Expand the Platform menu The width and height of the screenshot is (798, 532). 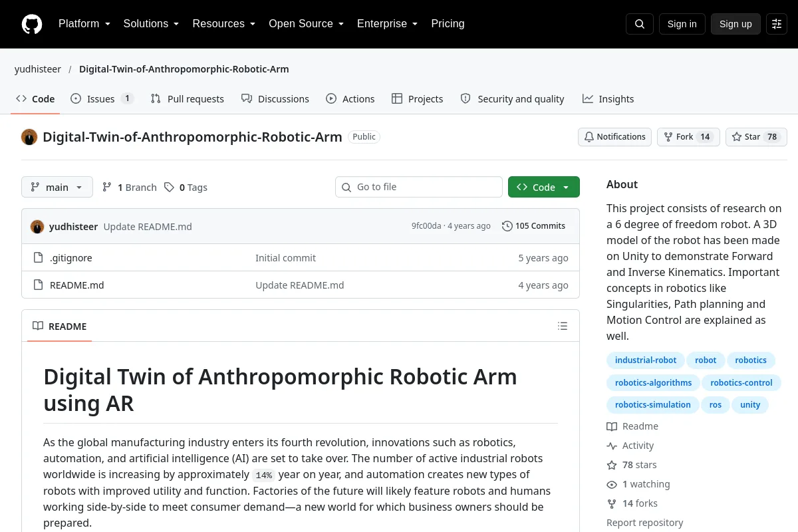pos(84,24)
